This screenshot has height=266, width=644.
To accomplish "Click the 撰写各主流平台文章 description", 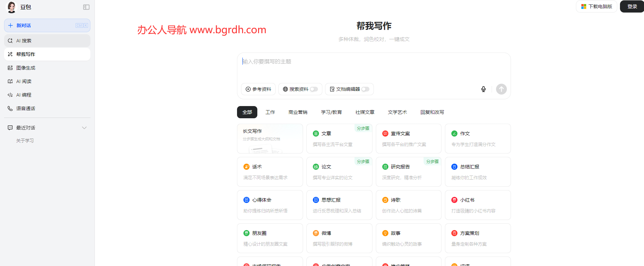I will point(332,144).
